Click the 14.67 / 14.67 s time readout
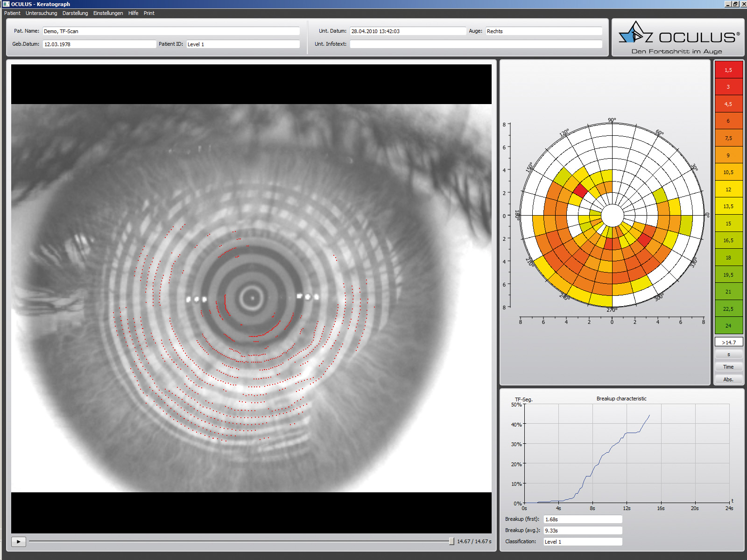This screenshot has width=747, height=560. click(474, 541)
